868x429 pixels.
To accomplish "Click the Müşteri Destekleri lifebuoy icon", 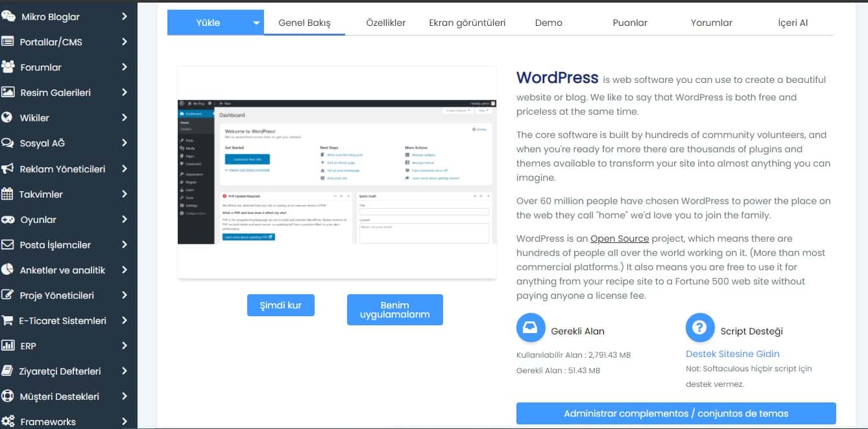I will [x=8, y=397].
